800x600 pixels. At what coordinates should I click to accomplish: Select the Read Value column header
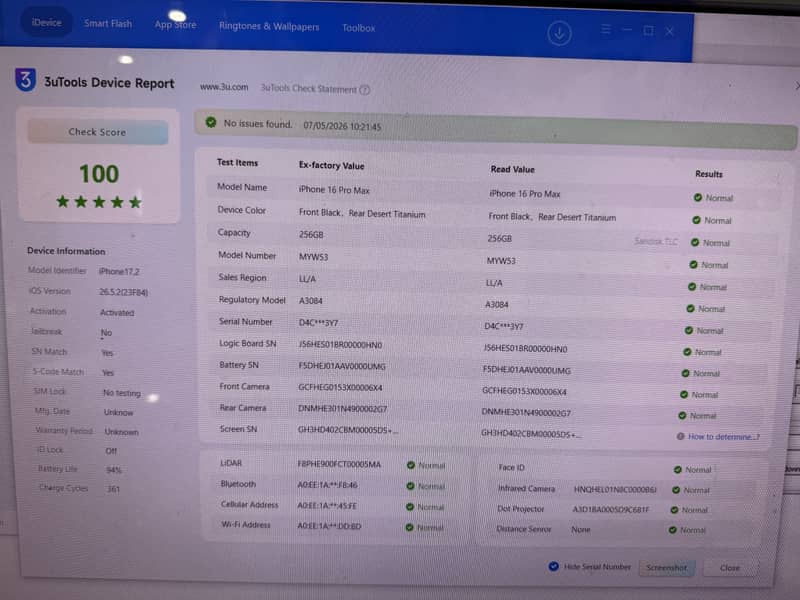coord(513,169)
